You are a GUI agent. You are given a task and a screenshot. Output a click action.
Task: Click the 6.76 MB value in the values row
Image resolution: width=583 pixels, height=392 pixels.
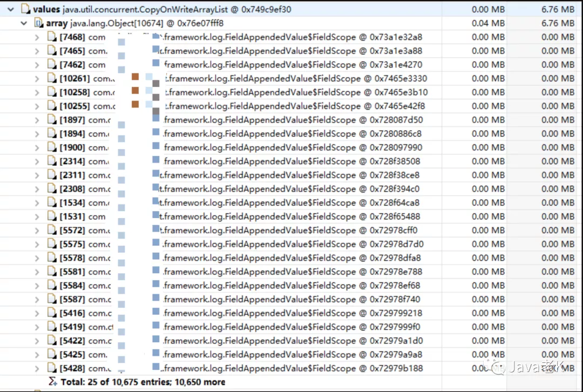(x=558, y=9)
